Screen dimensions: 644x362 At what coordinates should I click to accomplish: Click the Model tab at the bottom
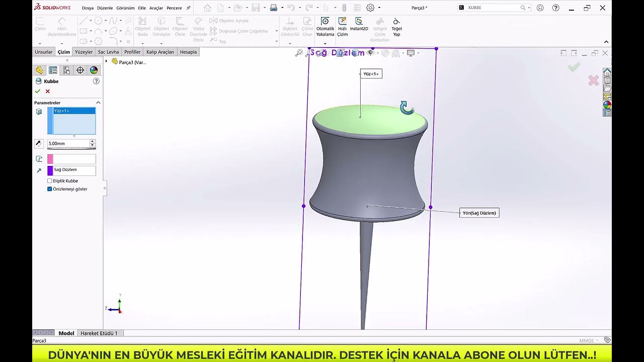[x=66, y=333]
